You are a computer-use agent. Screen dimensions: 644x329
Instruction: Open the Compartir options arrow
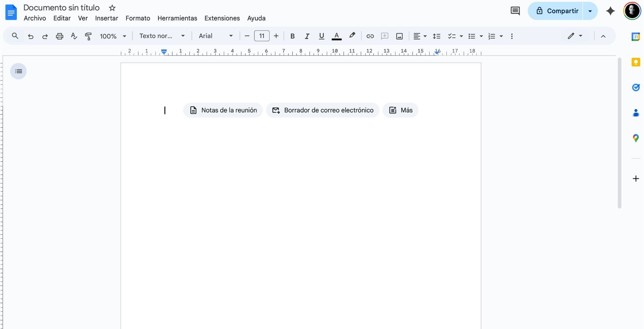pyautogui.click(x=590, y=11)
